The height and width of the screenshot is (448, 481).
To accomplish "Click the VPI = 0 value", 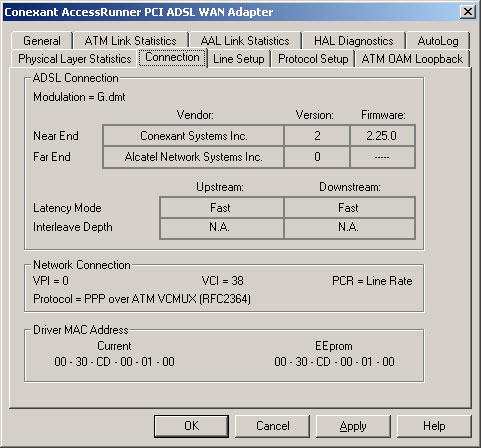I will pos(51,281).
